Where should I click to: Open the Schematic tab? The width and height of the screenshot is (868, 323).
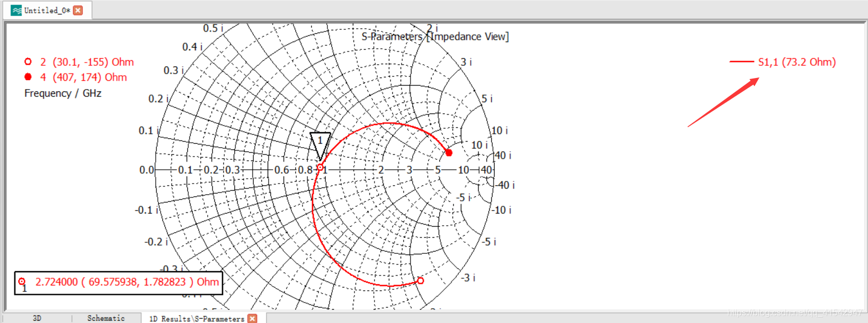coord(106,318)
